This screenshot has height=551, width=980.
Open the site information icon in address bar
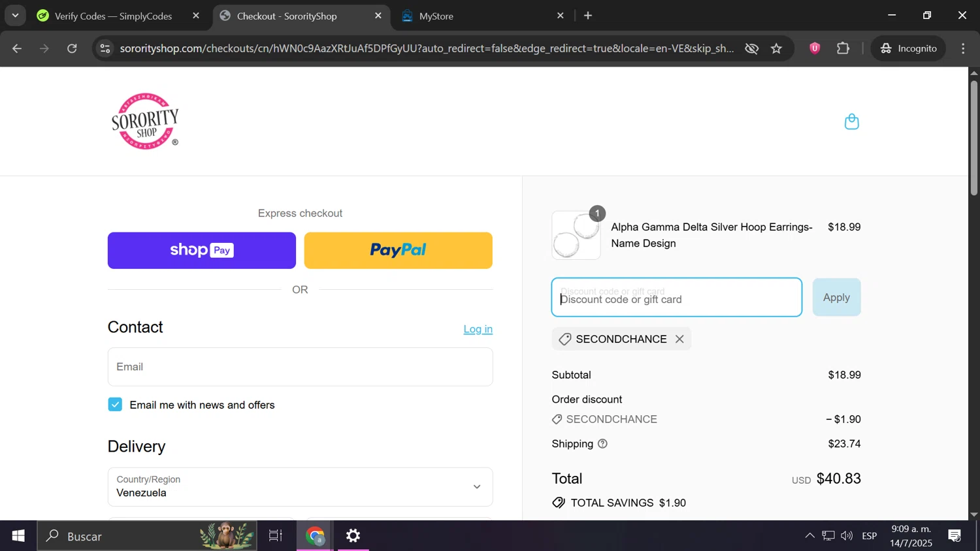pos(105,48)
